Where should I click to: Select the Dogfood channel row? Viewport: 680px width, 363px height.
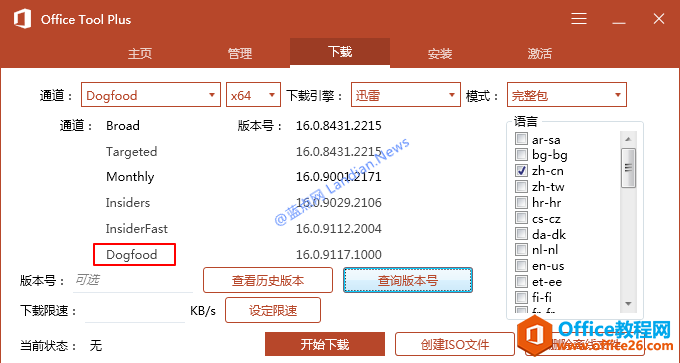[131, 255]
